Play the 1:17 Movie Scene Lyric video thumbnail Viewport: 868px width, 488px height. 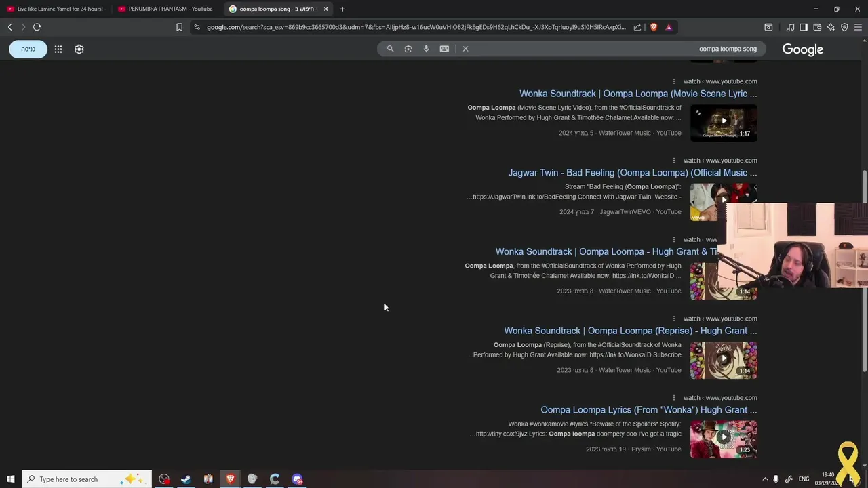pos(724,123)
